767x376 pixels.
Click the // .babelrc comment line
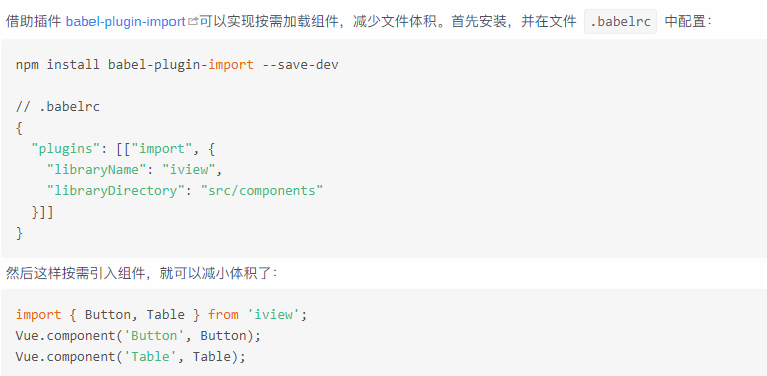[x=58, y=107]
